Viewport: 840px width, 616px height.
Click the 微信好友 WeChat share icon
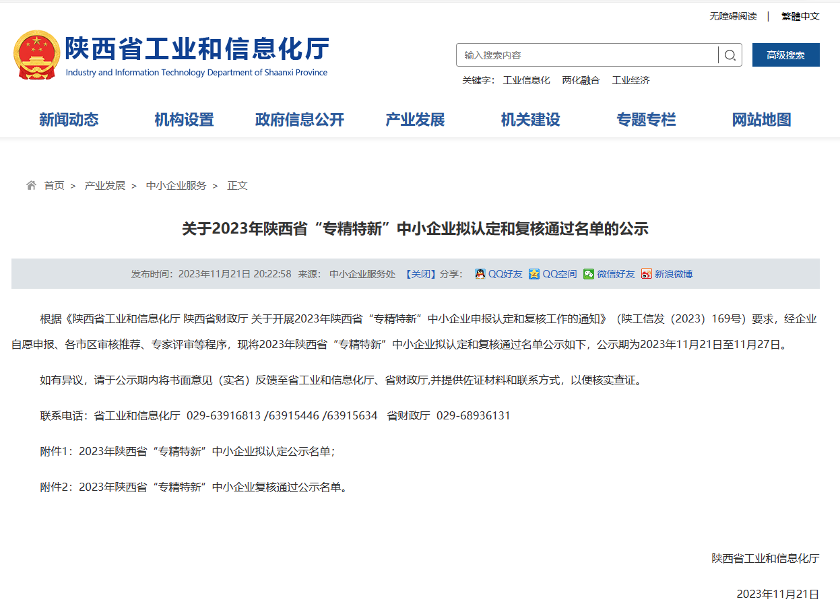[x=589, y=274]
